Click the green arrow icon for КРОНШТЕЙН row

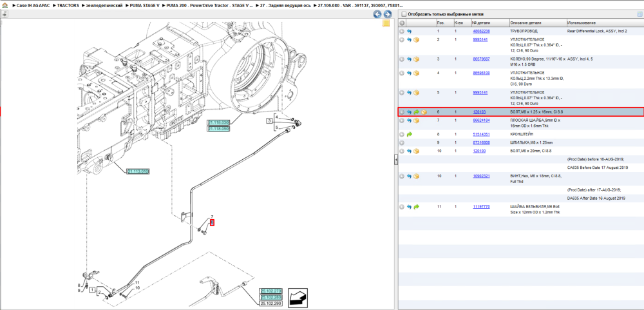coord(409,135)
